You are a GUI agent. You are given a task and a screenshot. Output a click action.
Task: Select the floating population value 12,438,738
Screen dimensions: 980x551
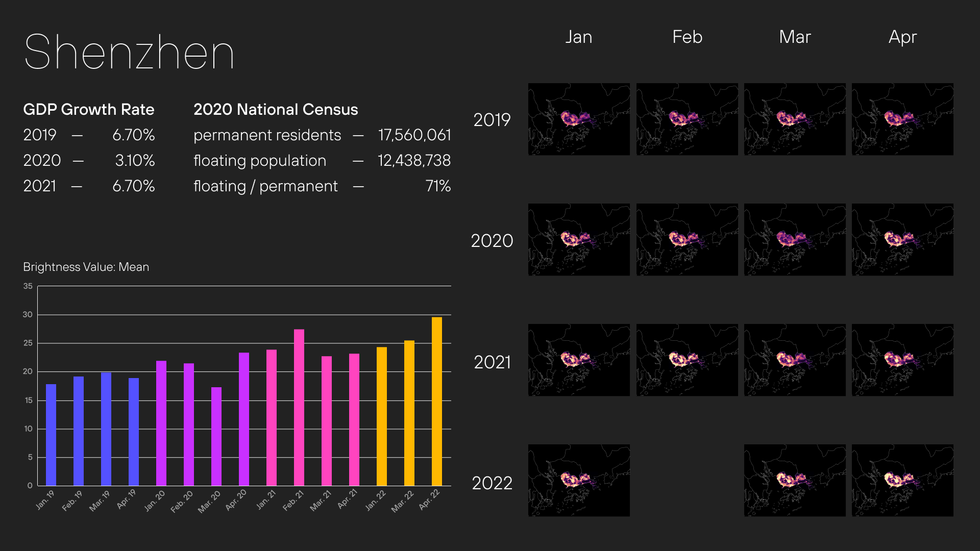pos(414,161)
